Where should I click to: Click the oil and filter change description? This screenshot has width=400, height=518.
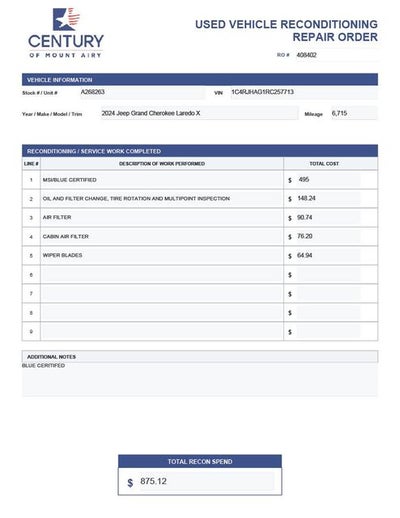pyautogui.click(x=162, y=199)
